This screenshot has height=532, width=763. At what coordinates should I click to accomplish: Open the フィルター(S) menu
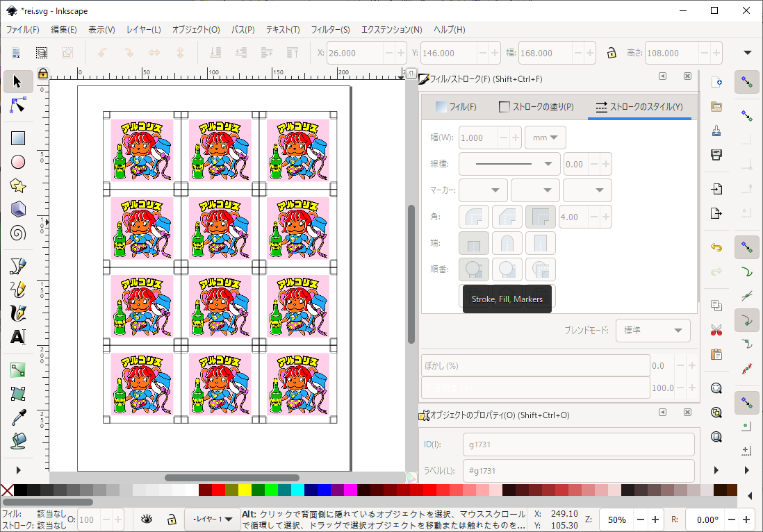click(x=330, y=30)
